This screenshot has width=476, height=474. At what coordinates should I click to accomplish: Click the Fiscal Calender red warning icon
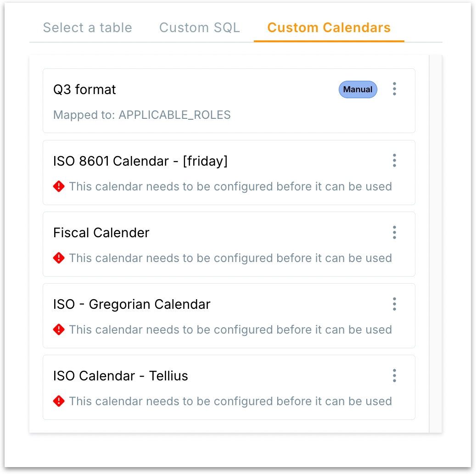59,258
